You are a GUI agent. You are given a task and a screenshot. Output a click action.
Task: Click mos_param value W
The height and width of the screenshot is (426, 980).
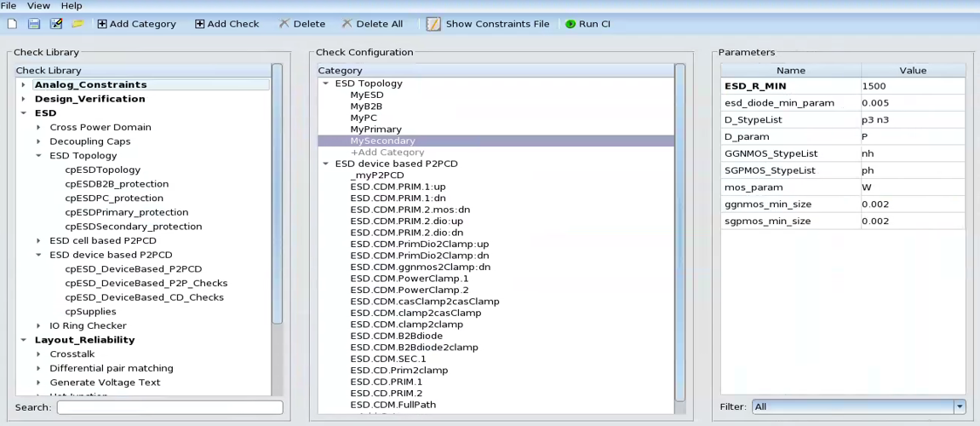(913, 187)
